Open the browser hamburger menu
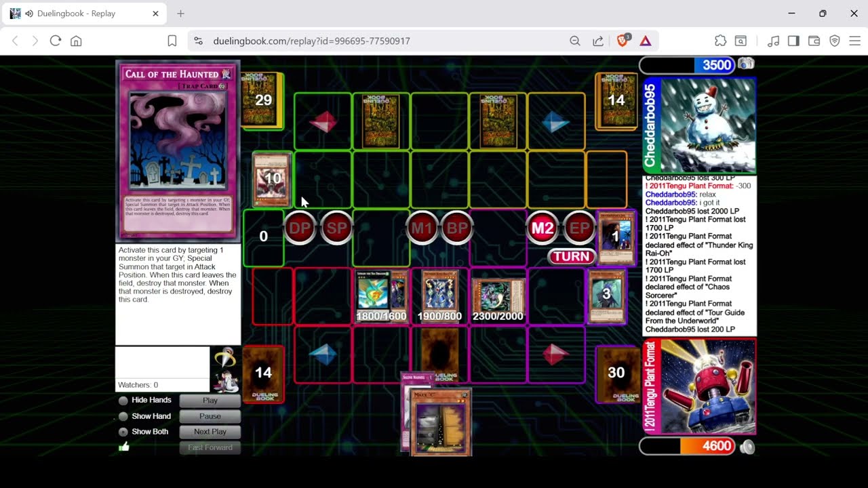 tap(854, 41)
